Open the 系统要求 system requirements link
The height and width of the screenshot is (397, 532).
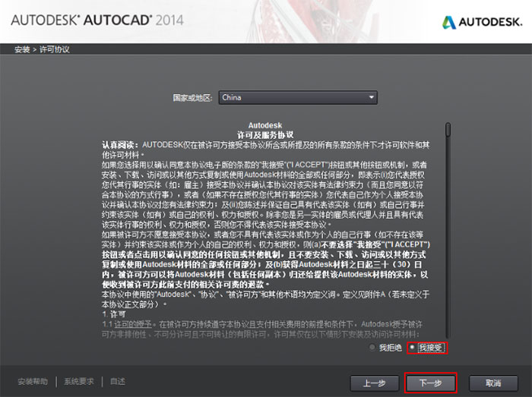point(79,382)
